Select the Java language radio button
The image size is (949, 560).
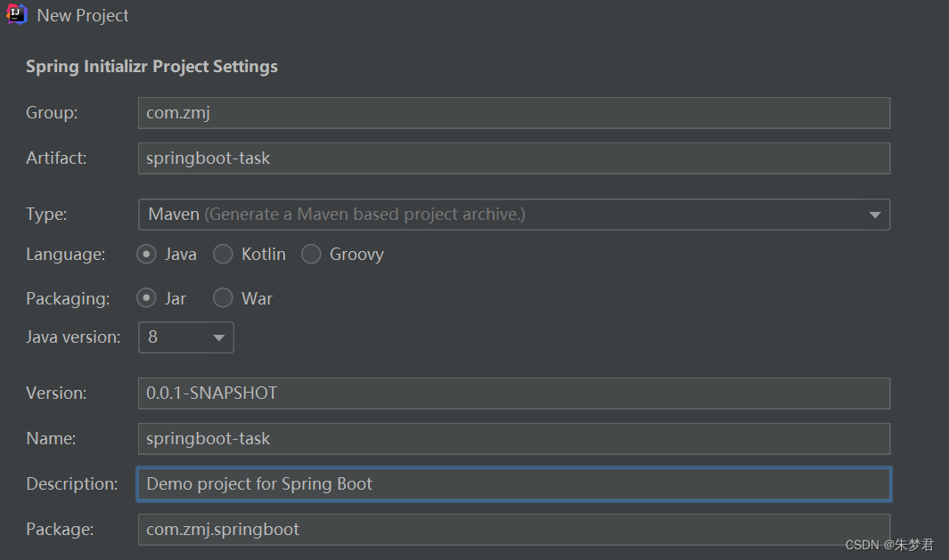click(146, 255)
